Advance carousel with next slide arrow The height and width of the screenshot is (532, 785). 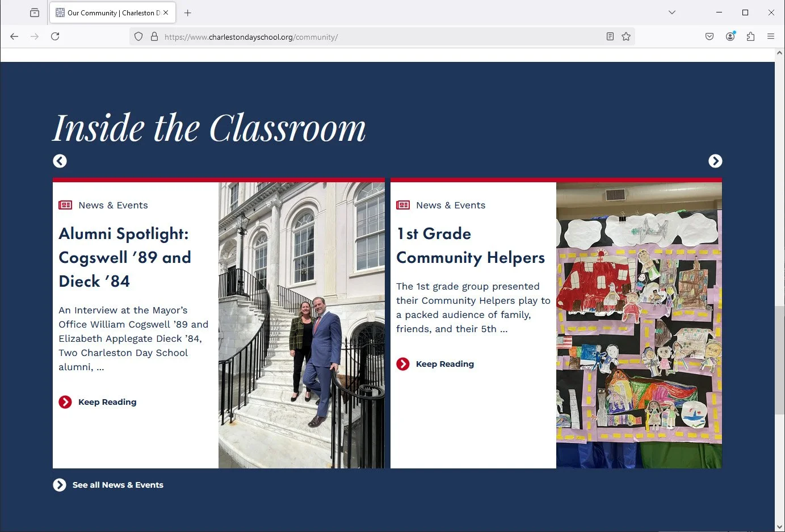point(715,161)
